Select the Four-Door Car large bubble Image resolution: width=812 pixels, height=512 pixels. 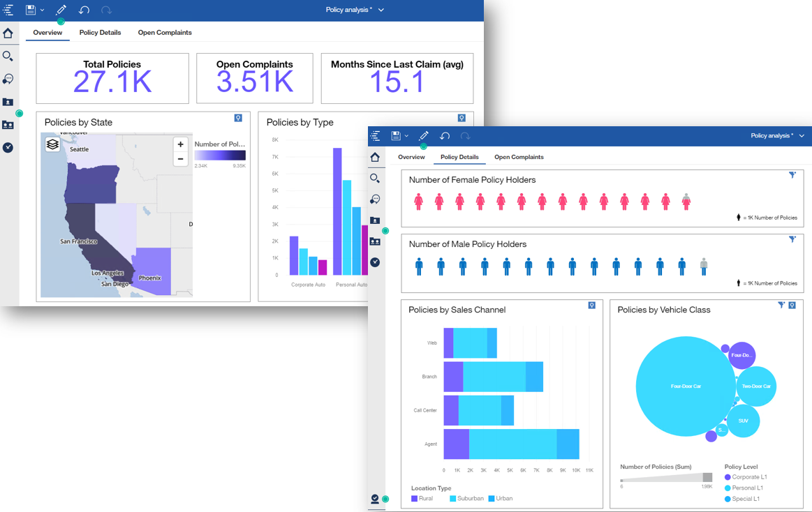686,386
